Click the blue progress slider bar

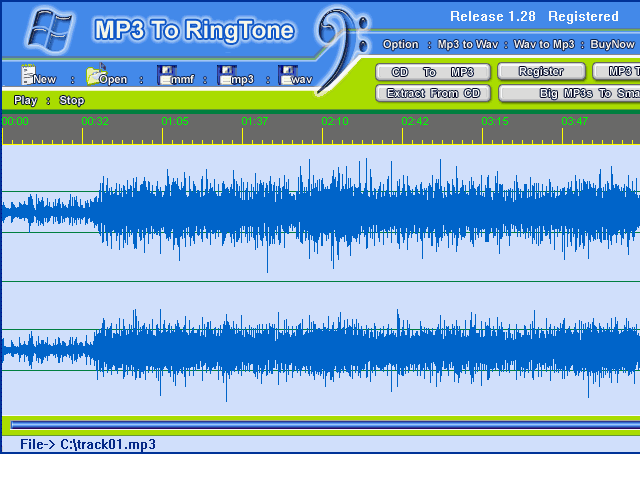325,425
